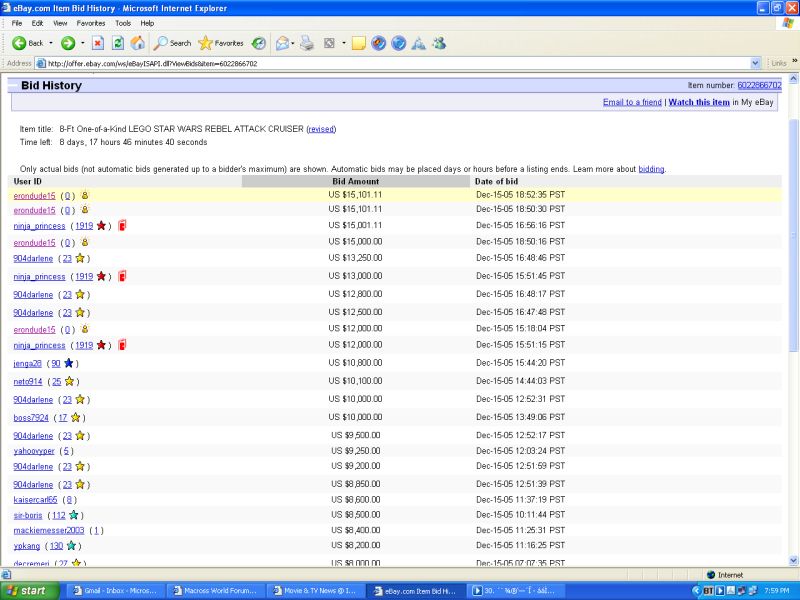The image size is (800, 600).
Task: Click the Windows logo in the browser corner
Action: [x=788, y=23]
